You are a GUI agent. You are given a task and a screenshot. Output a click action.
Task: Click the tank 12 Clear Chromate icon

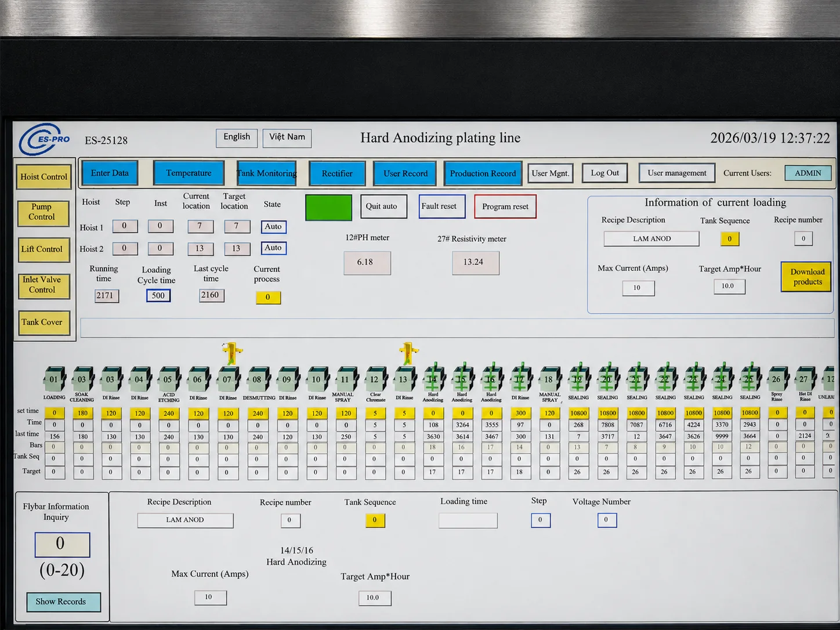click(x=375, y=379)
